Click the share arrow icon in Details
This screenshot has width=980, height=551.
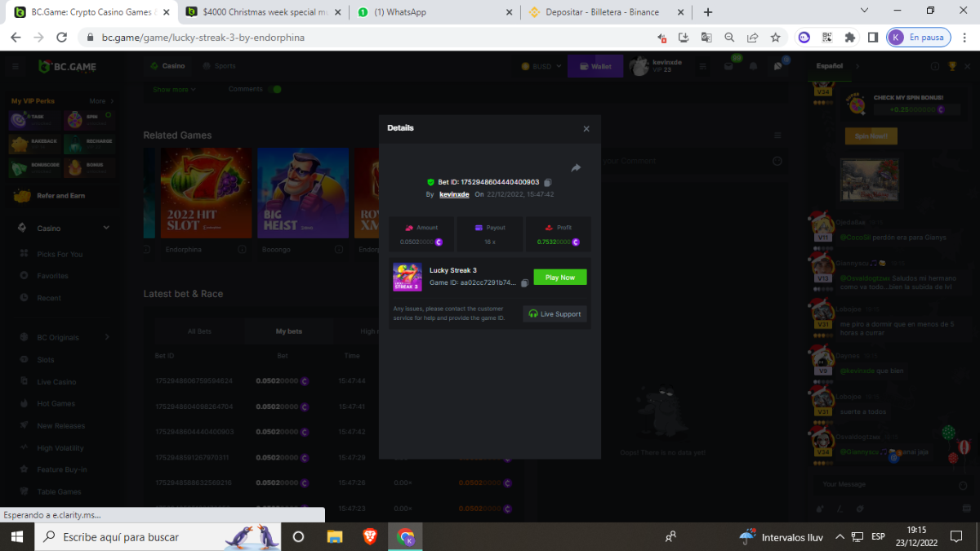tap(576, 168)
